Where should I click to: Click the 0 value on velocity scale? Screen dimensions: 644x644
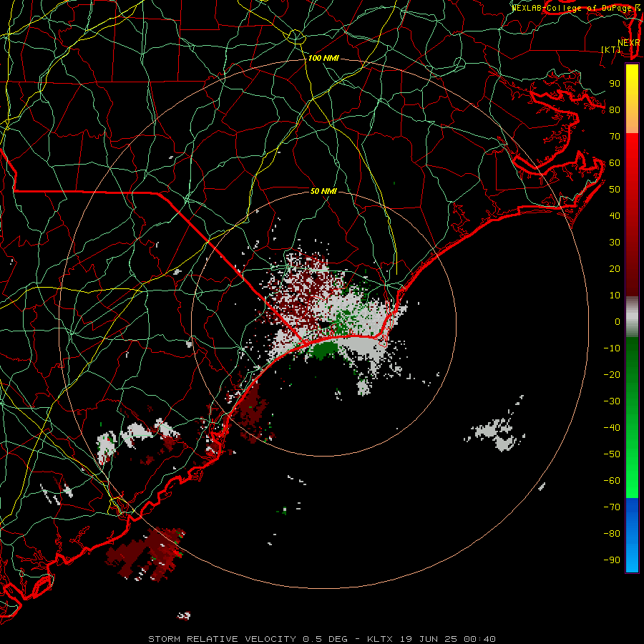618,322
